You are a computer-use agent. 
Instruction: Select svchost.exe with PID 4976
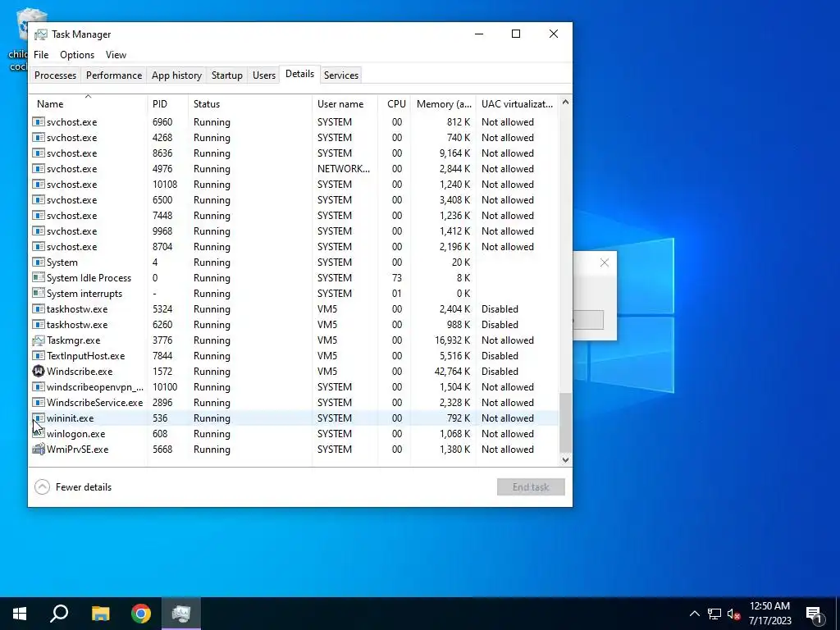pos(294,169)
